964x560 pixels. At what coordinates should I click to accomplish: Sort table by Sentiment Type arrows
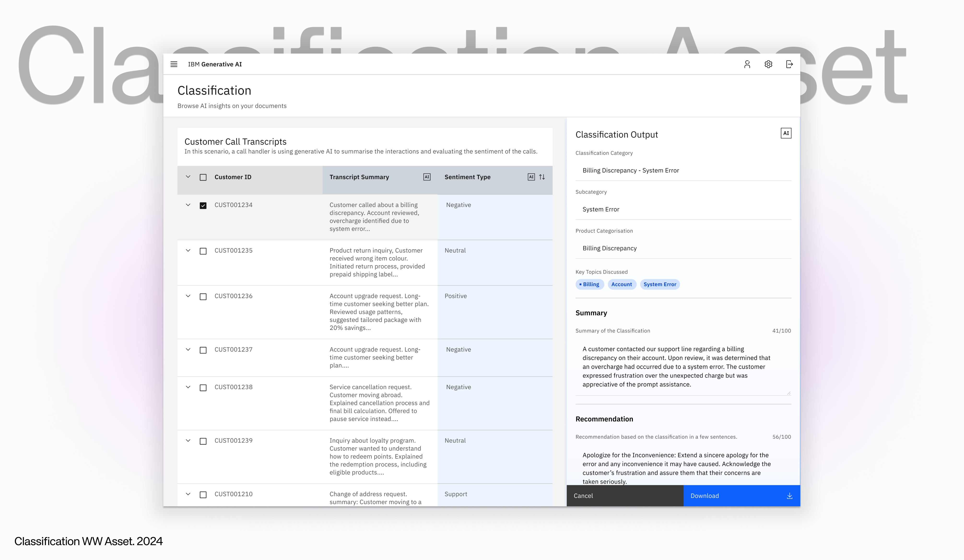[542, 177]
